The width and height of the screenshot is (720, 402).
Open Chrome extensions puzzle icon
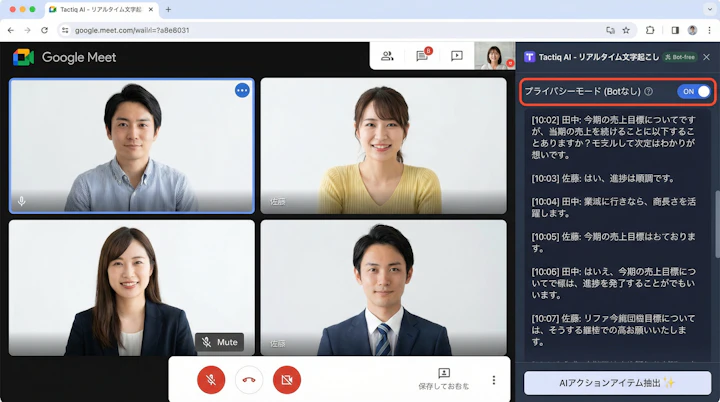[650, 30]
